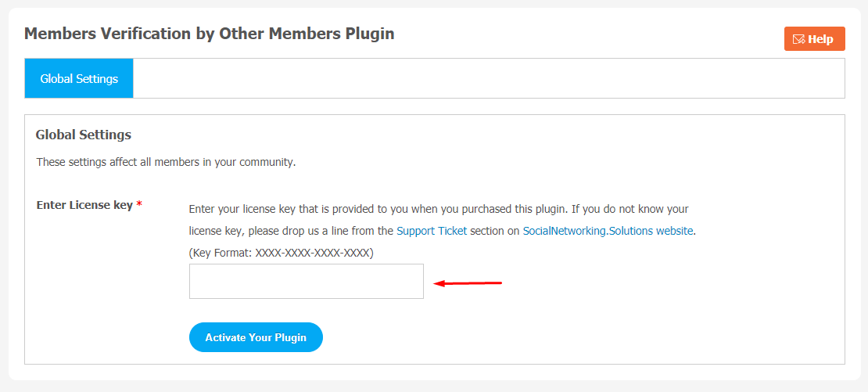Viewport: 868px width, 392px height.
Task: Select the Enter License key label
Action: pos(84,205)
